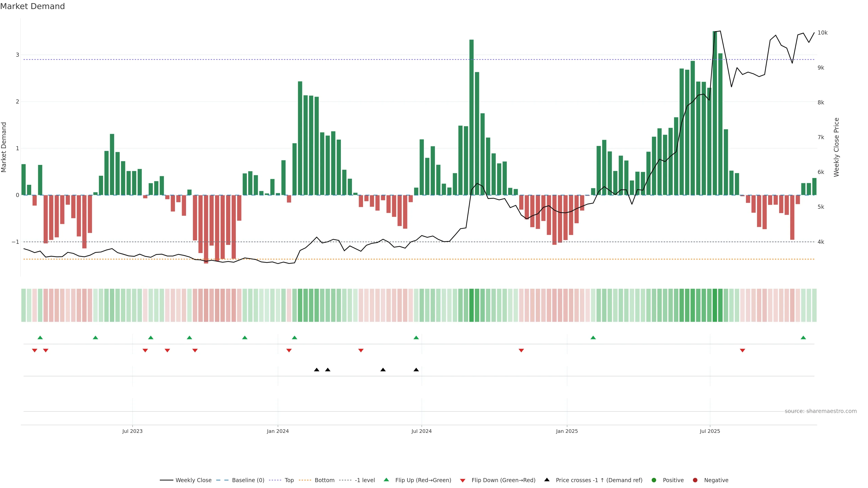Click the Flip Down red triangle legend icon

coord(463,481)
